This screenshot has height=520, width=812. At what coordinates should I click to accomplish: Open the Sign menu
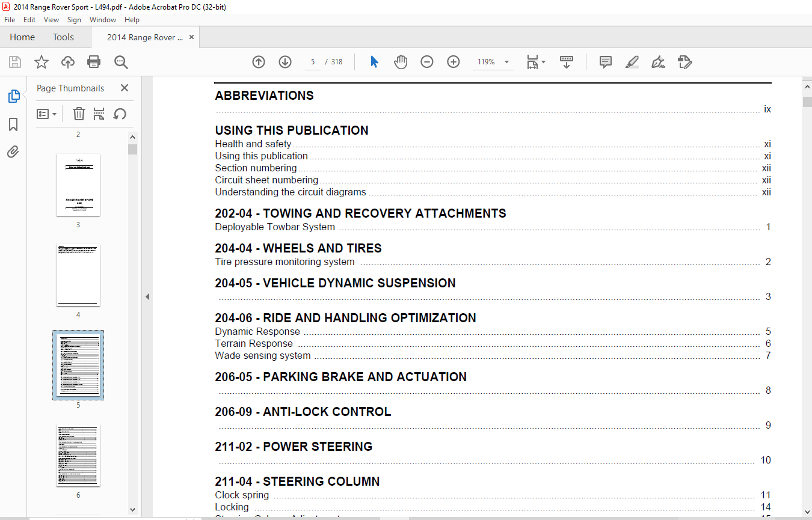tap(74, 20)
